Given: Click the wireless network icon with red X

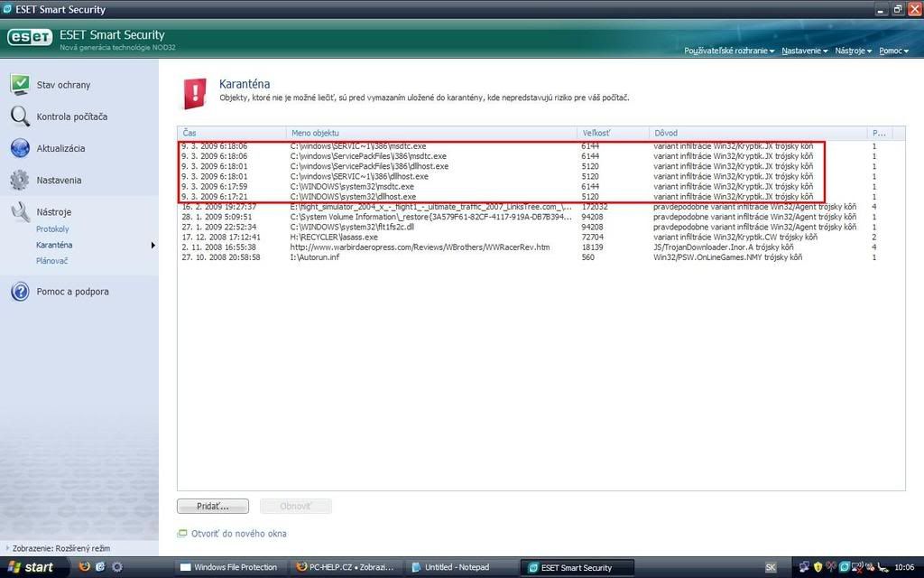Looking at the screenshot, I should (x=858, y=567).
